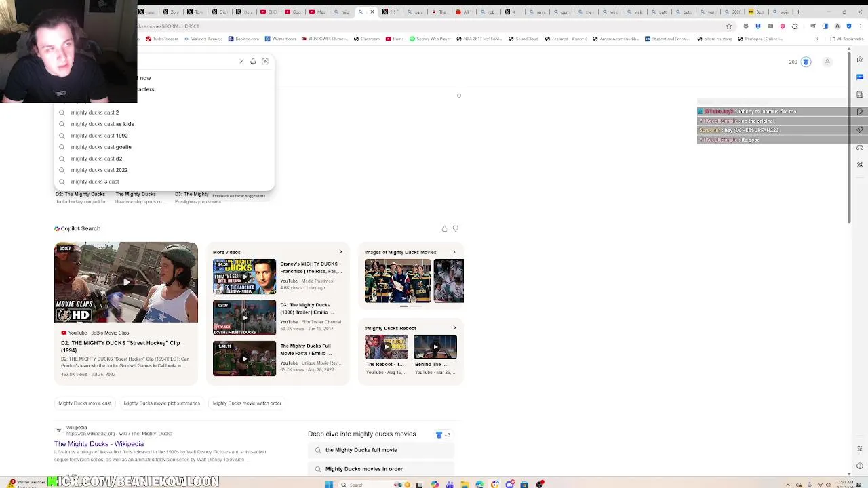Open the account profile icon
Image resolution: width=868 pixels, height=488 pixels.
[827, 62]
